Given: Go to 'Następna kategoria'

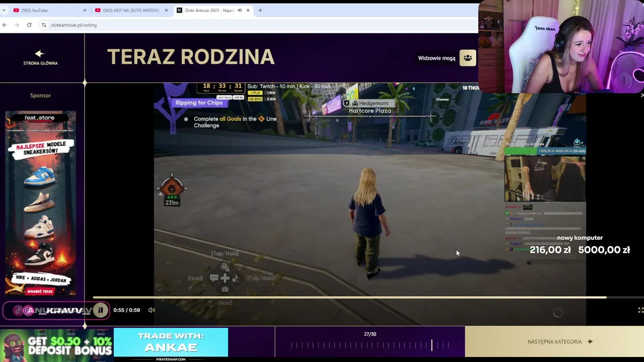Looking at the screenshot, I should point(554,342).
